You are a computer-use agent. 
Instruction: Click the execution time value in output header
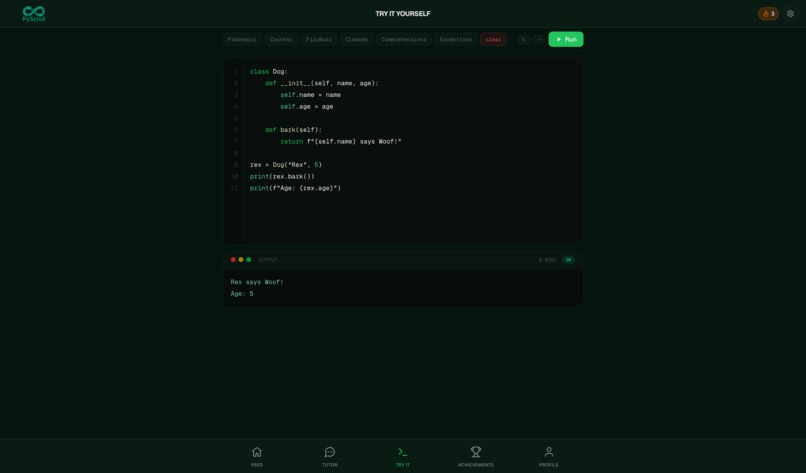point(547,260)
